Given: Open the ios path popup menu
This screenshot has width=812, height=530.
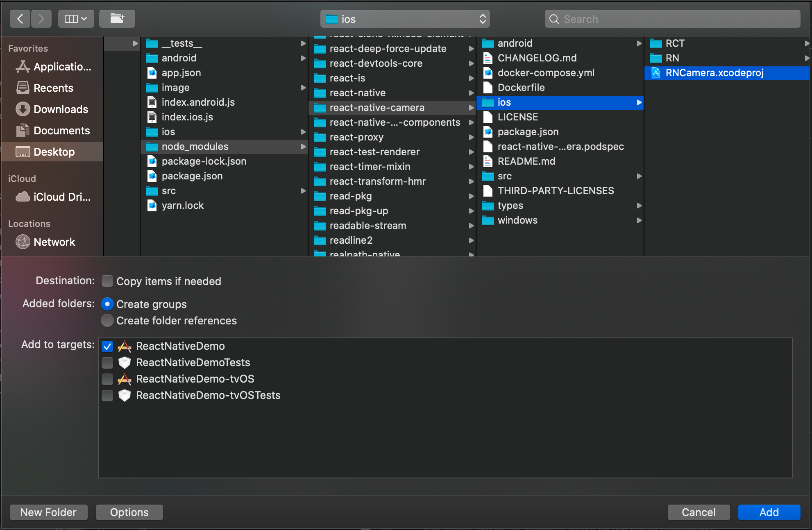Looking at the screenshot, I should pyautogui.click(x=405, y=19).
